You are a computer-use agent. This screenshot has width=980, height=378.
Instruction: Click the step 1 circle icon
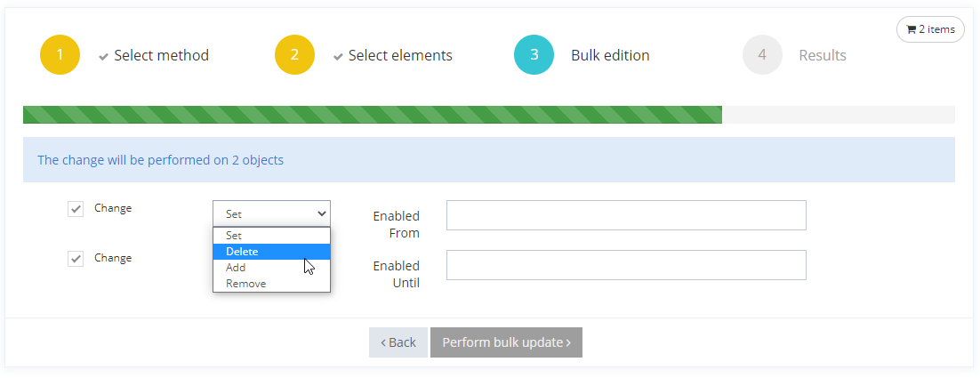[x=60, y=55]
